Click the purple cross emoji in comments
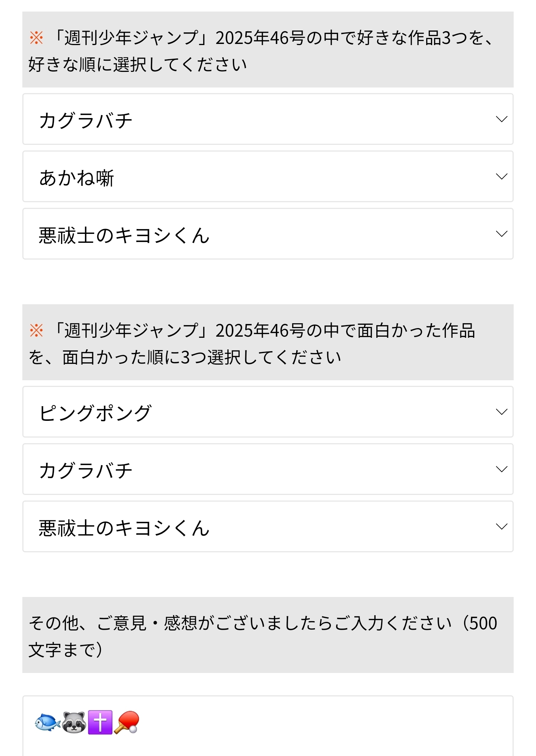Screen dimensions: 536x756 100,722
